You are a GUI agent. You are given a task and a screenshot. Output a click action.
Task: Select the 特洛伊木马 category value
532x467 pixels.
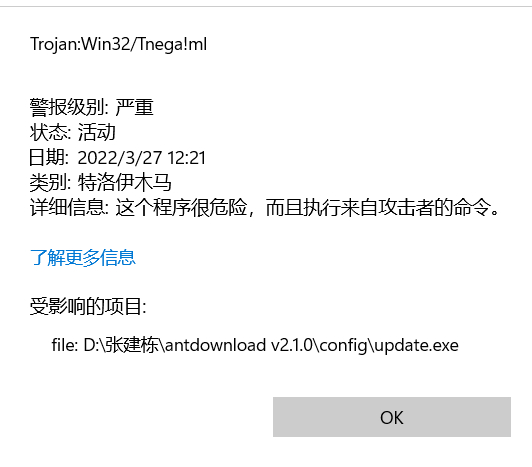tap(125, 183)
